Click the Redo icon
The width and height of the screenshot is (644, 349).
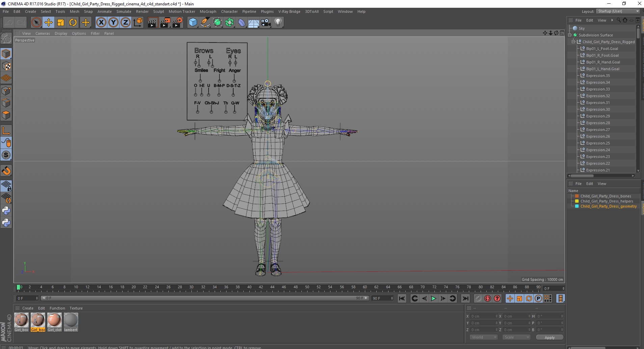tap(21, 23)
